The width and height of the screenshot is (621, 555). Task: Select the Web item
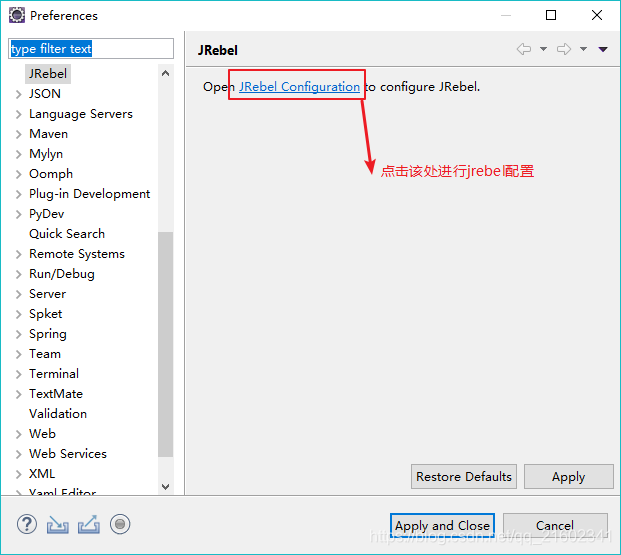pos(42,434)
